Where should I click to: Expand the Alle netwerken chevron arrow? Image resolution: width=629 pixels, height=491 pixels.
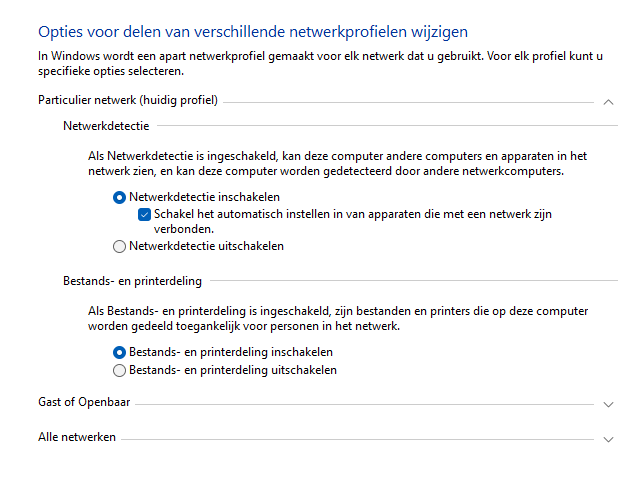608,439
